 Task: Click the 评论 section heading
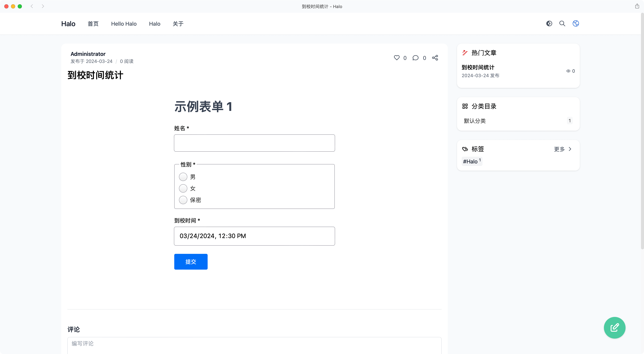tap(73, 330)
